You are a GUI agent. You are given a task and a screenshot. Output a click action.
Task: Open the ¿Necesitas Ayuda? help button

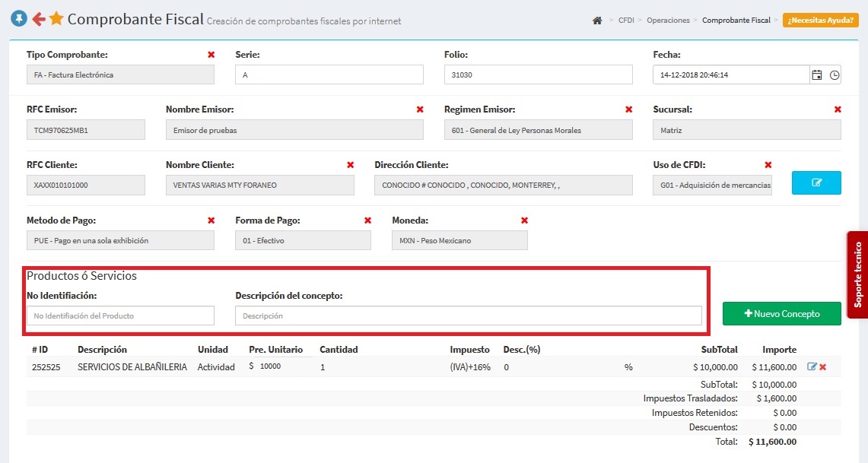[821, 21]
